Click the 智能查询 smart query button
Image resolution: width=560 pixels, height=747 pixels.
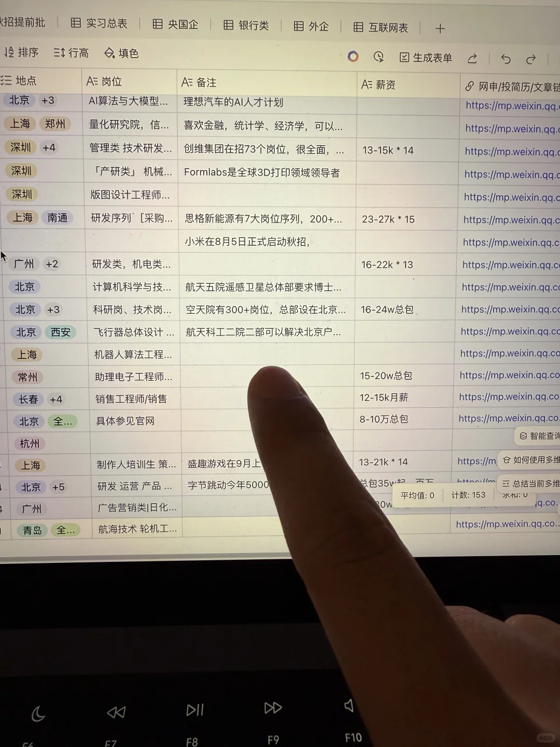coord(538,436)
